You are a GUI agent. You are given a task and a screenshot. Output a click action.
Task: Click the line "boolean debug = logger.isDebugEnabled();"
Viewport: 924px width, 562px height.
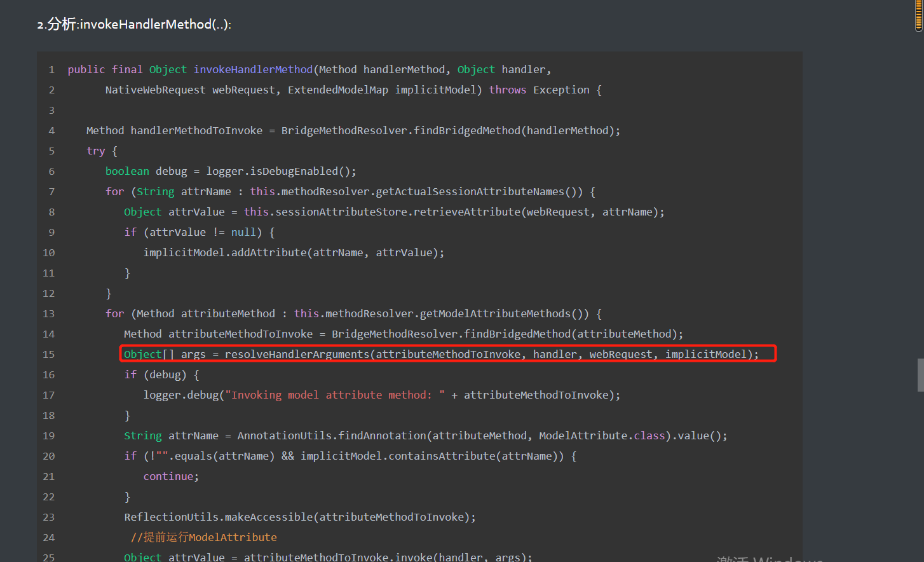[231, 171]
